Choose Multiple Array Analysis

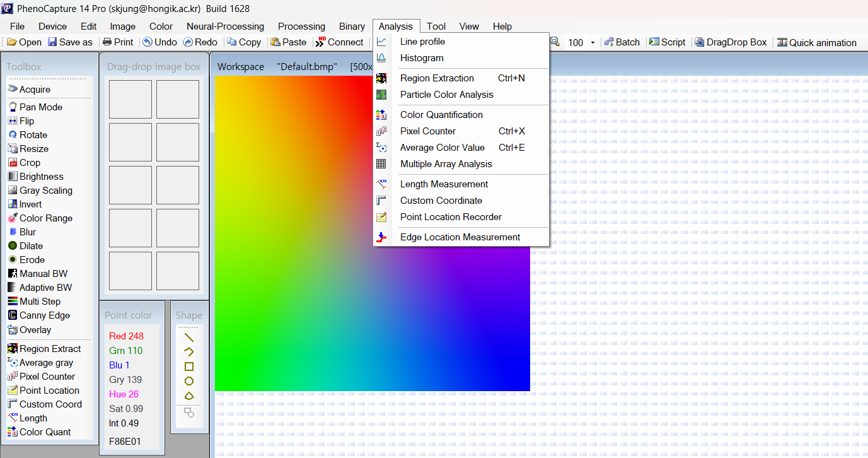pos(461,164)
